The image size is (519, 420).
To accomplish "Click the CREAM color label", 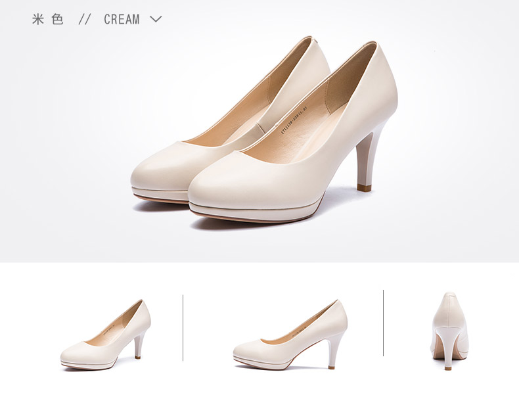I will coord(122,19).
